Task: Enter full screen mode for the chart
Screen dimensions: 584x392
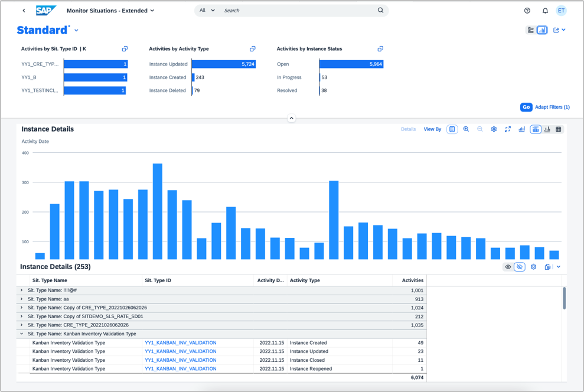Action: 507,129
